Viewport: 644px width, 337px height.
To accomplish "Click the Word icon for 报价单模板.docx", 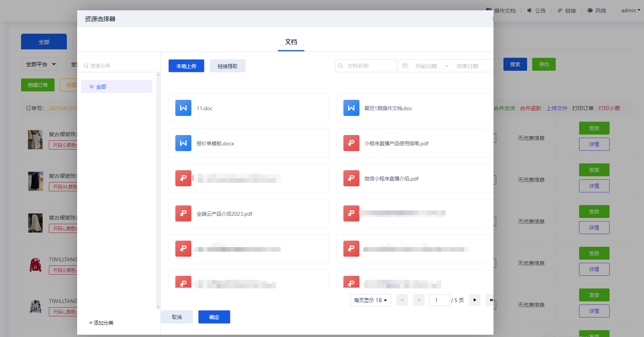I will 183,143.
